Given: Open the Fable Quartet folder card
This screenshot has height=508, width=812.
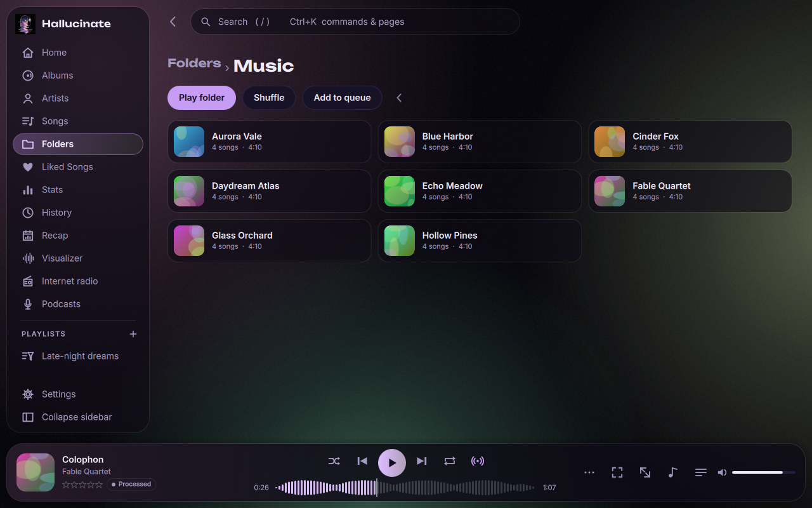Looking at the screenshot, I should pyautogui.click(x=690, y=191).
